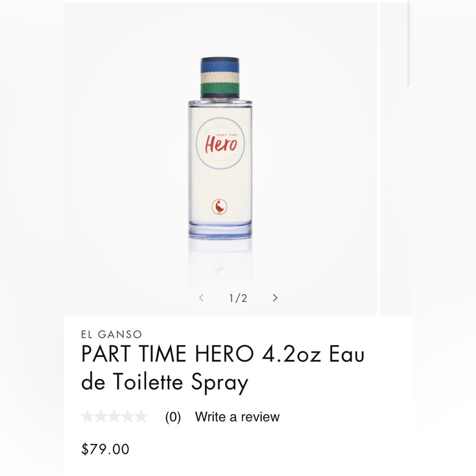Select the fifth star rating icon
The width and height of the screenshot is (476, 476).
point(141,416)
